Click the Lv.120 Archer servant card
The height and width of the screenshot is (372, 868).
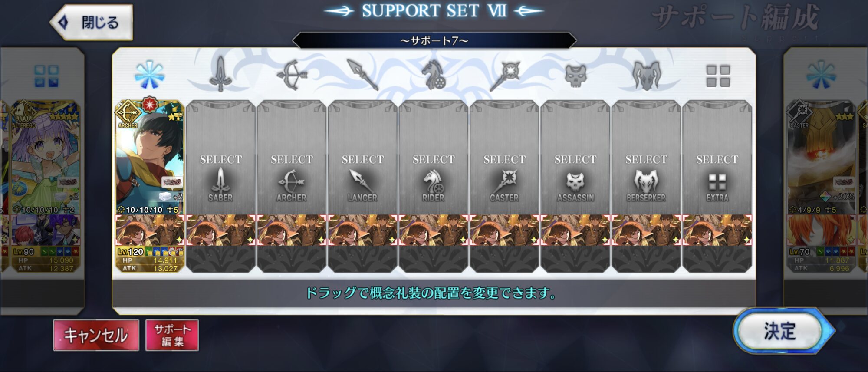pos(150,157)
